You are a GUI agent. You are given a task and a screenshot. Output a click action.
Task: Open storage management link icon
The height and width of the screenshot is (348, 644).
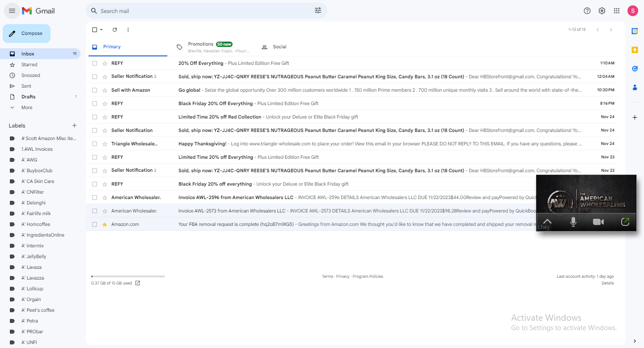coord(138,283)
